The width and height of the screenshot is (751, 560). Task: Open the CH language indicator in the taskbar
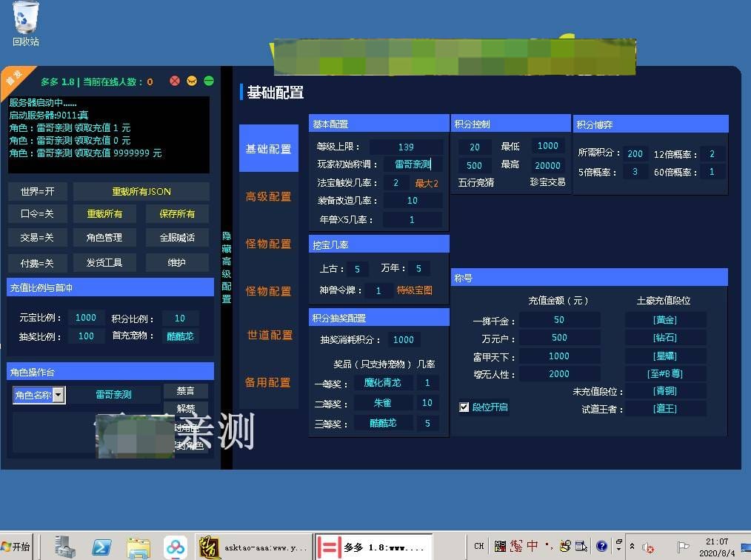click(479, 547)
